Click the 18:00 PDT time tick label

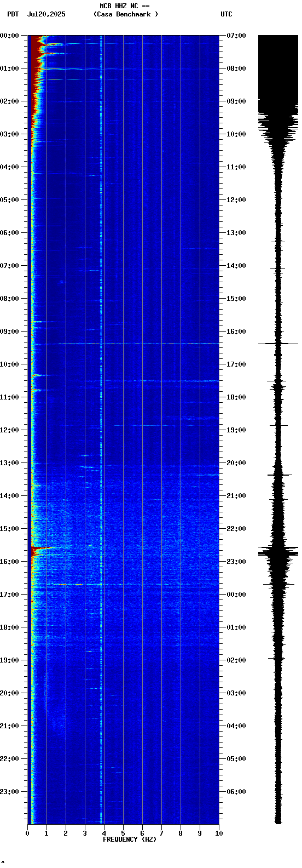coord(10,627)
